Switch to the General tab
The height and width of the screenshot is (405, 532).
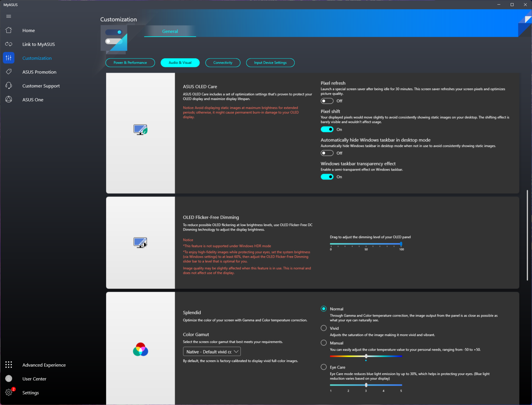click(170, 31)
